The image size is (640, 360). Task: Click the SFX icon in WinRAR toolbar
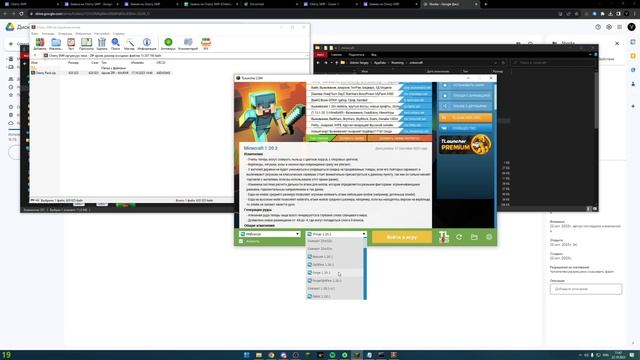[206, 44]
